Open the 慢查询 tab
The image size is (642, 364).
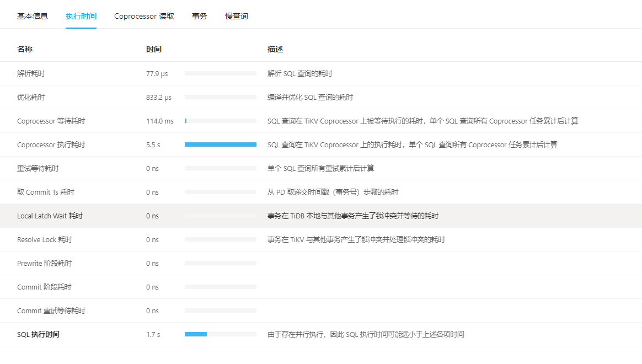point(237,16)
